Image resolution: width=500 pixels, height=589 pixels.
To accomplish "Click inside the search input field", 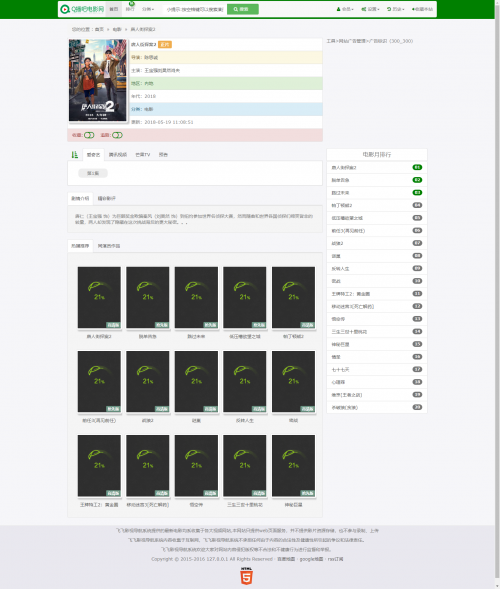I will tap(195, 9).
